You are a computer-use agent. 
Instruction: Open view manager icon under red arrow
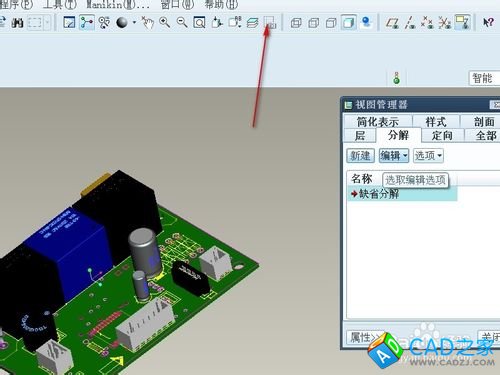pos(270,22)
